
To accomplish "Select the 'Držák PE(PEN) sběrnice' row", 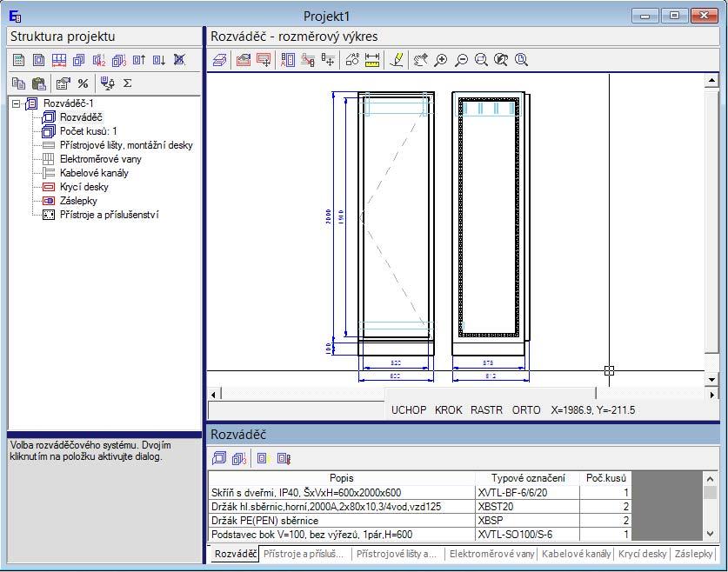I will (420, 521).
